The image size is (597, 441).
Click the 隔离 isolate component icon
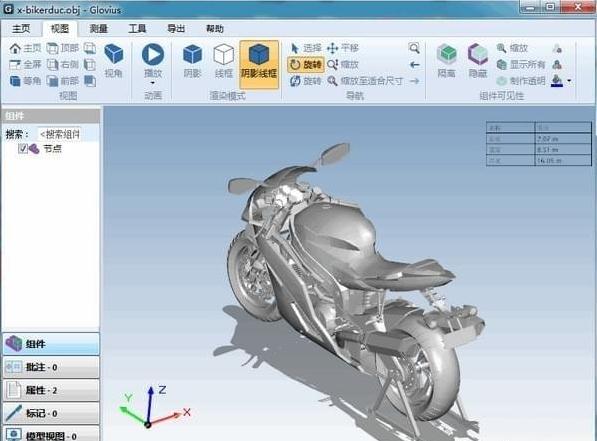tap(446, 61)
